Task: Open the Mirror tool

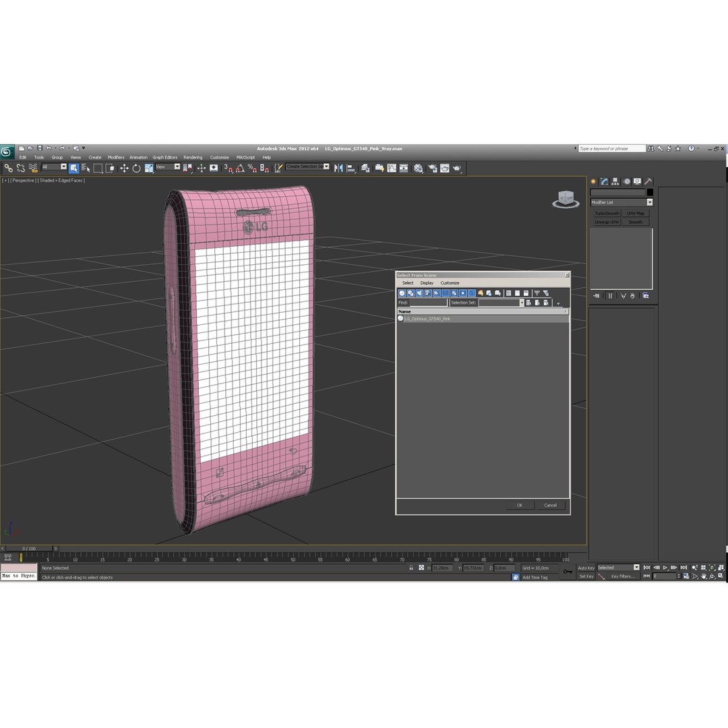Action: tap(338, 168)
